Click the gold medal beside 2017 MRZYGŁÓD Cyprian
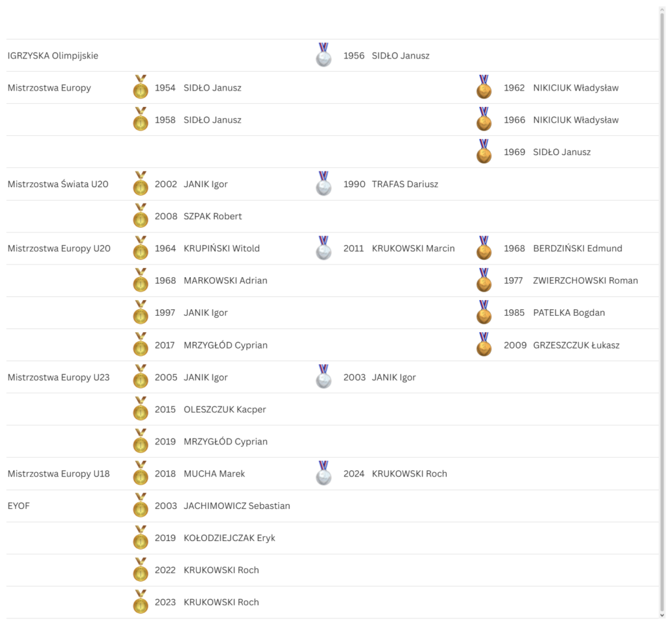This screenshot has height=625, width=672. (x=140, y=345)
